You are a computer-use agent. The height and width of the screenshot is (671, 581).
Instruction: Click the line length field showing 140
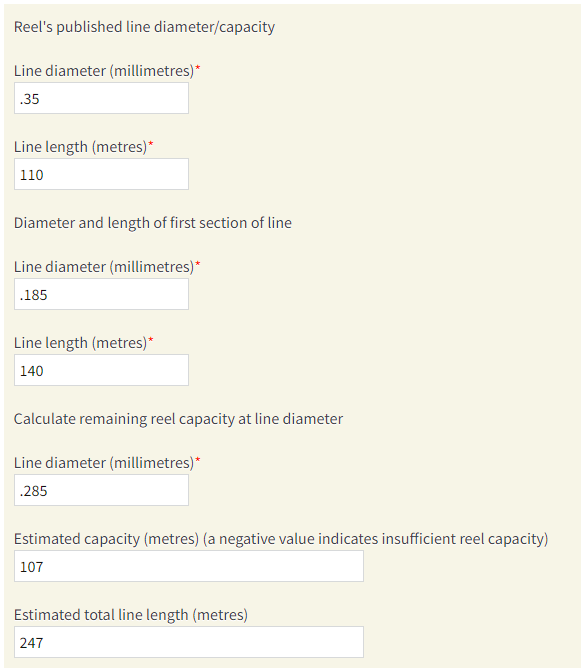[101, 370]
